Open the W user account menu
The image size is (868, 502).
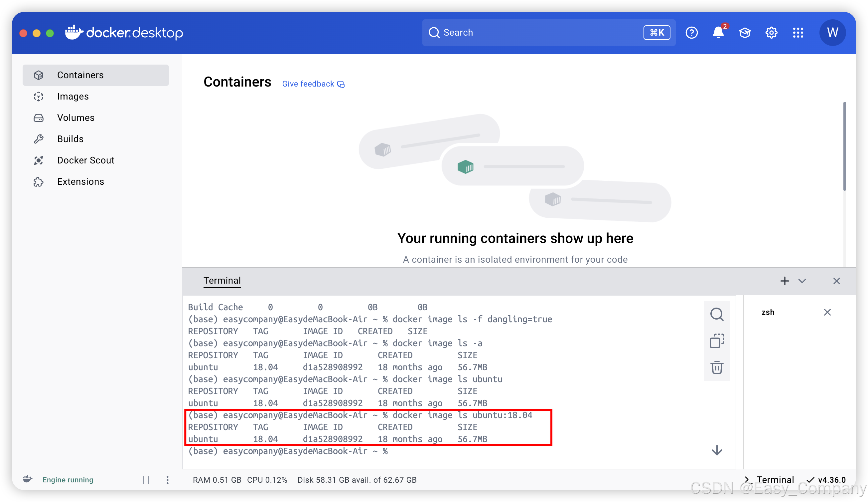tap(832, 33)
